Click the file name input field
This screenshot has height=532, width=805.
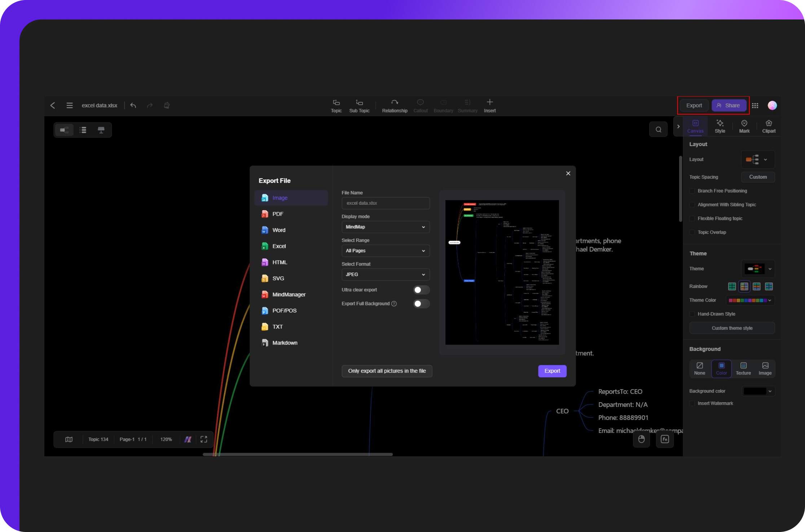[386, 203]
